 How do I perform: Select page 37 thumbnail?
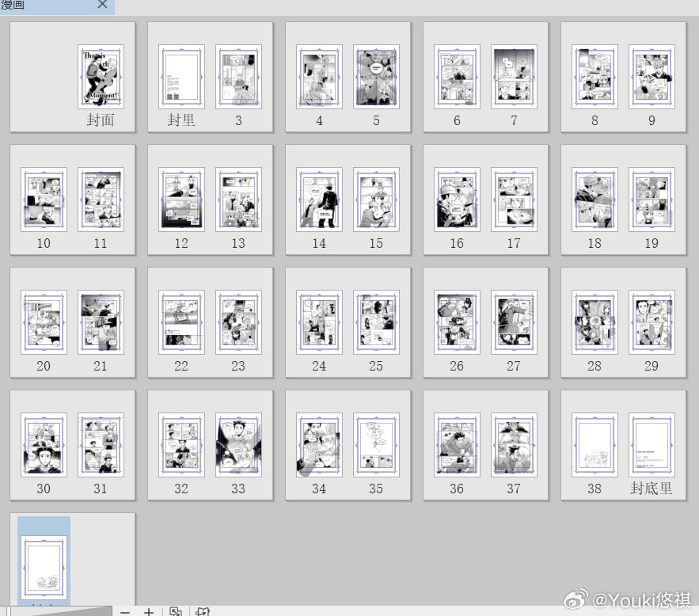coord(514,445)
